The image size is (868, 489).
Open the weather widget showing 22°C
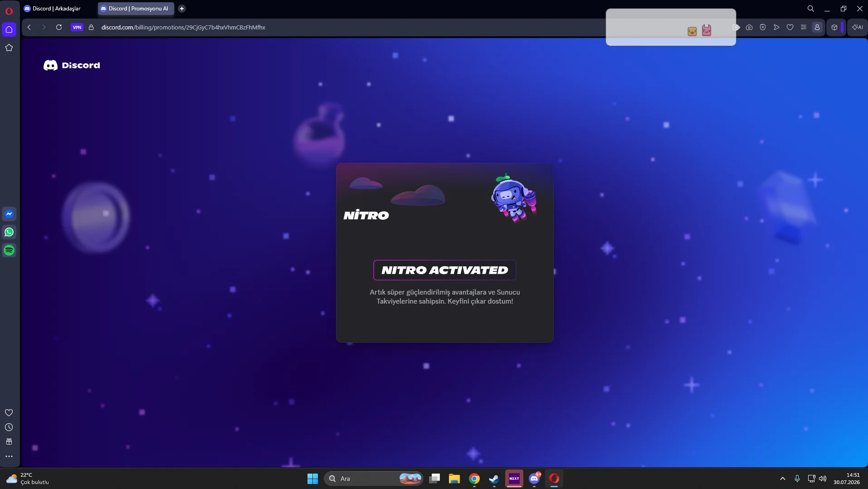(x=27, y=479)
